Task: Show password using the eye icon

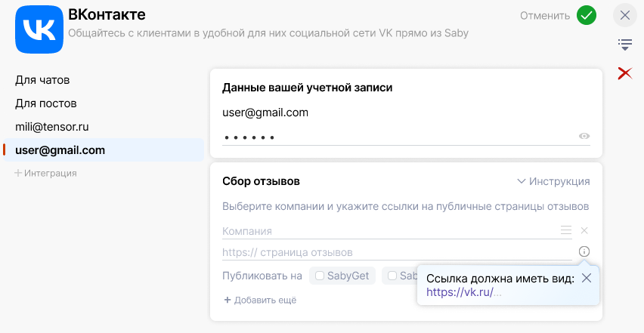Action: pyautogui.click(x=584, y=137)
